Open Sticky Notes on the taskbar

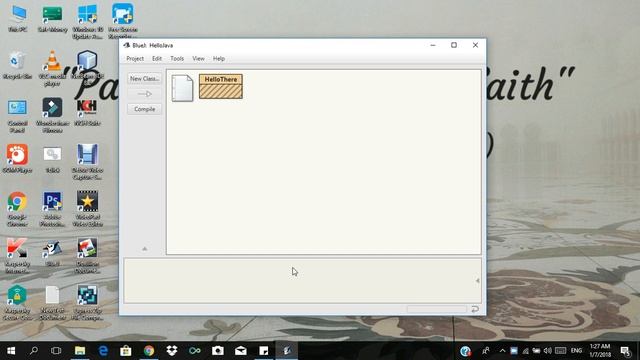[264, 351]
